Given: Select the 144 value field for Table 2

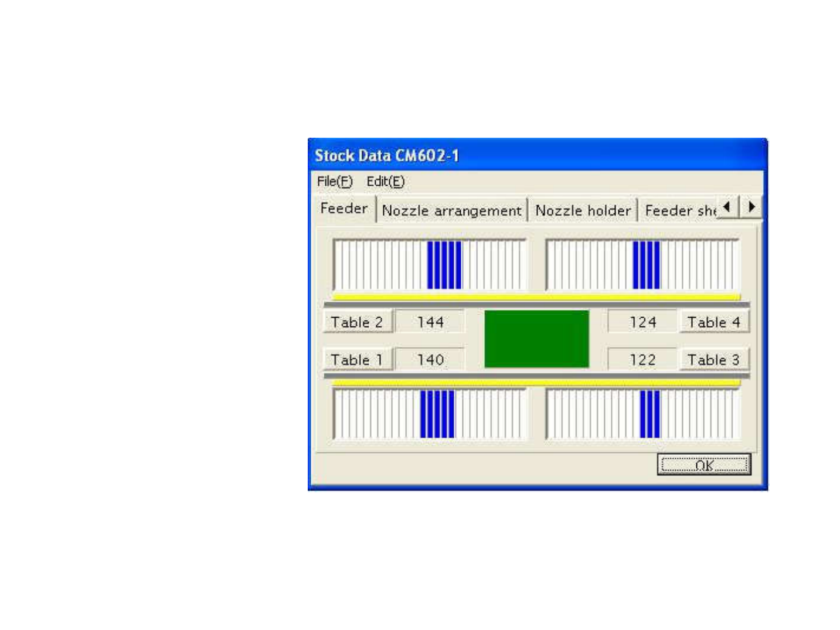Looking at the screenshot, I should (x=430, y=322).
